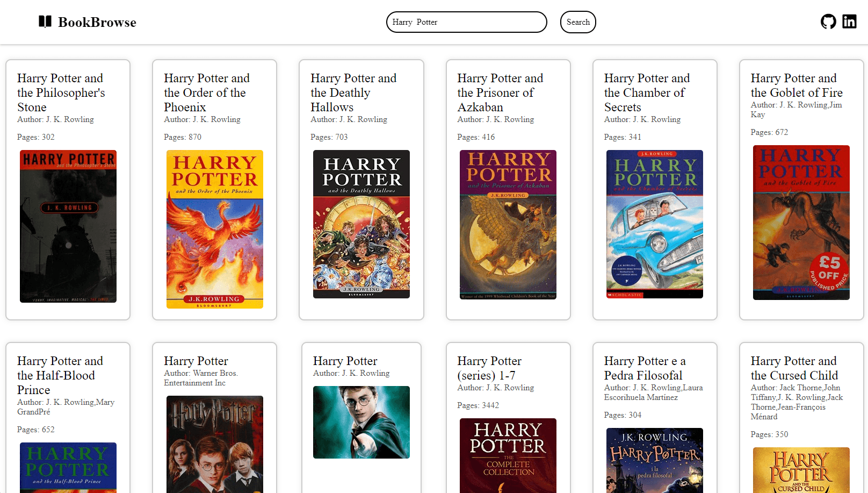The width and height of the screenshot is (868, 493).
Task: Click the Half-Blood Prince cover image
Action: (x=68, y=467)
